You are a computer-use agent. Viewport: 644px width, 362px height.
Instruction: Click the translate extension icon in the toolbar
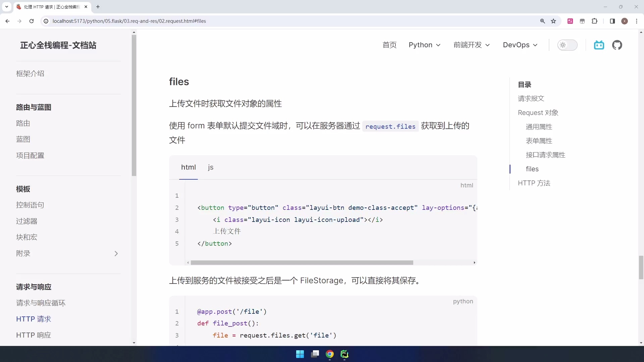tap(570, 21)
